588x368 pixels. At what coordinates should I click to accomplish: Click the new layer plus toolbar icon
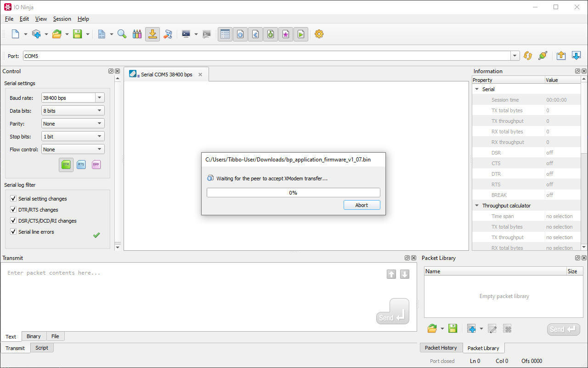click(x=36, y=34)
